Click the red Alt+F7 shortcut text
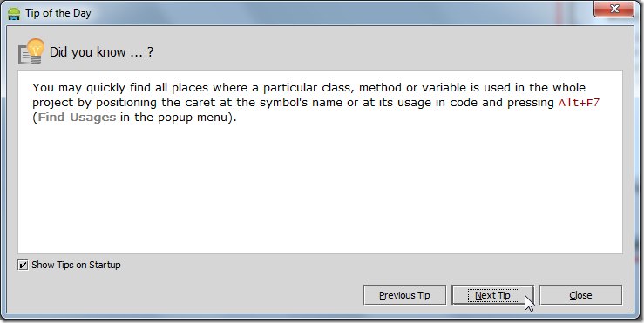 (x=579, y=103)
